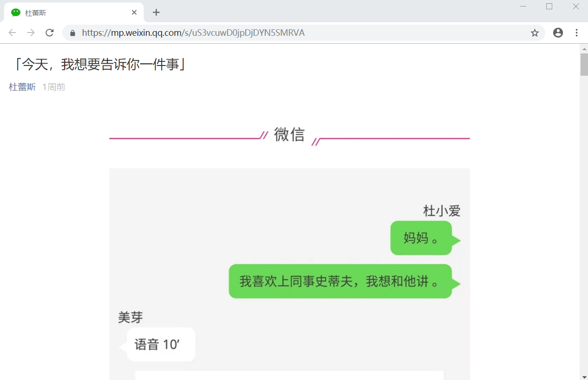Image resolution: width=588 pixels, height=380 pixels.
Task: Click the vertical scrollbar thumb
Action: click(x=584, y=65)
